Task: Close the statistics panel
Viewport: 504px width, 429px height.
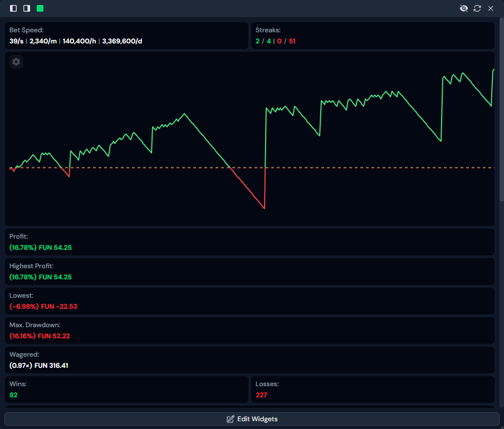Action: coord(491,8)
